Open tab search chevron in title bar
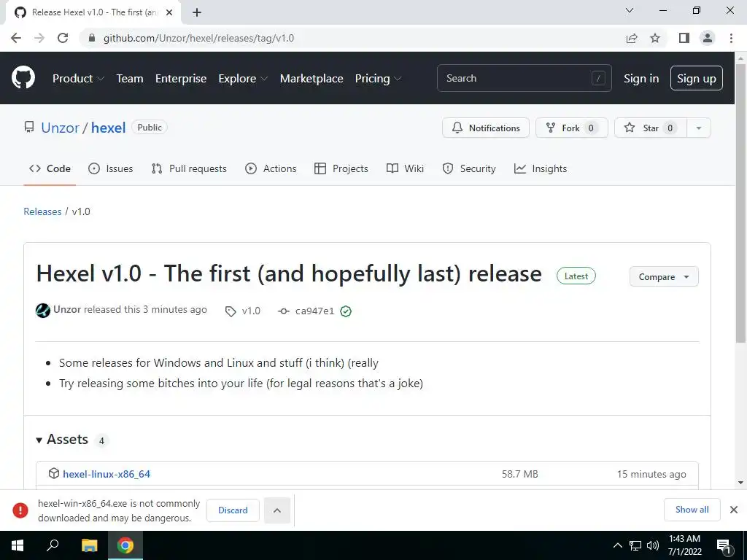The image size is (747, 560). coord(630,10)
